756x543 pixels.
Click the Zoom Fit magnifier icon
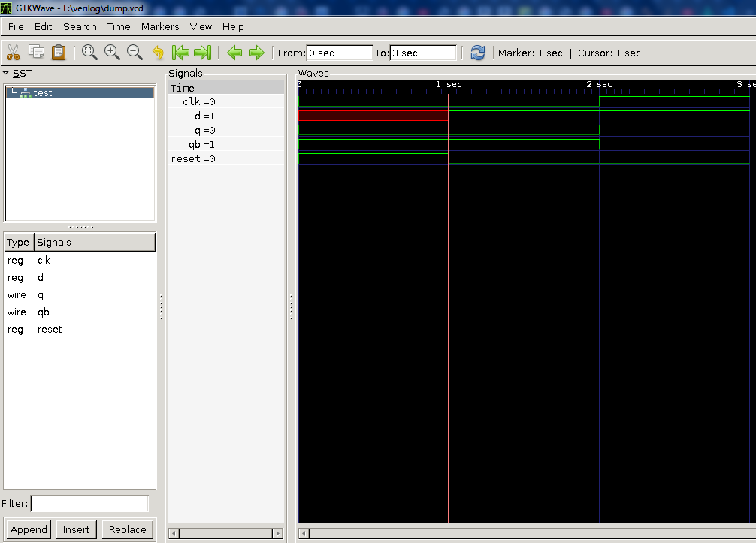90,53
